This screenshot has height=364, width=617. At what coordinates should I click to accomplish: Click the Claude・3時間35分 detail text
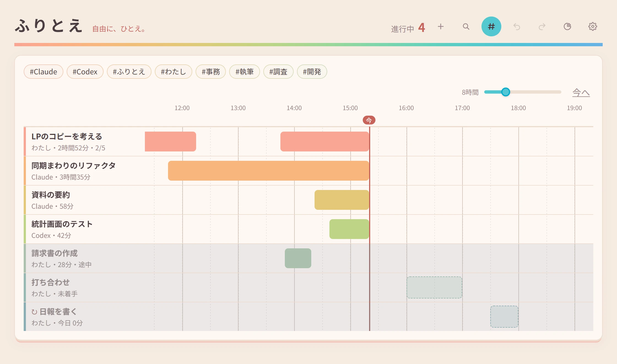click(61, 177)
